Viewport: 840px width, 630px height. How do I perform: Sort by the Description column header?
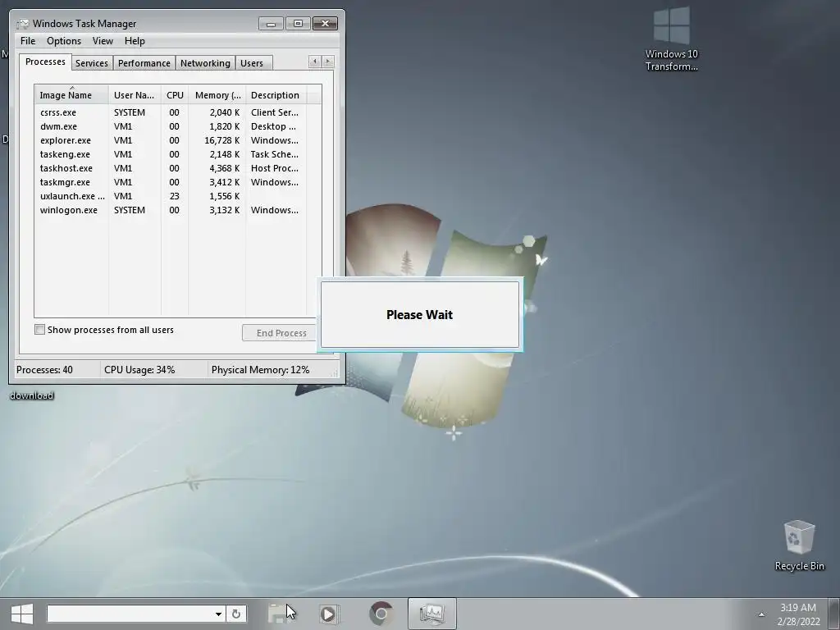[x=276, y=95]
